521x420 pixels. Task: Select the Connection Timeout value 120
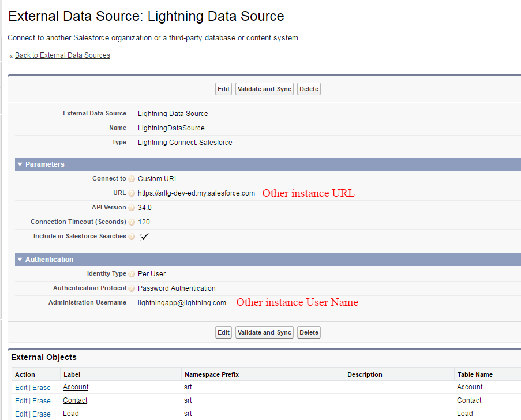tap(144, 222)
